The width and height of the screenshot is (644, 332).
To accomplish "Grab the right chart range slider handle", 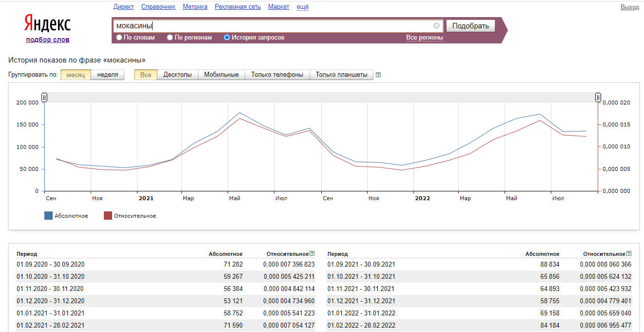I will click(598, 98).
